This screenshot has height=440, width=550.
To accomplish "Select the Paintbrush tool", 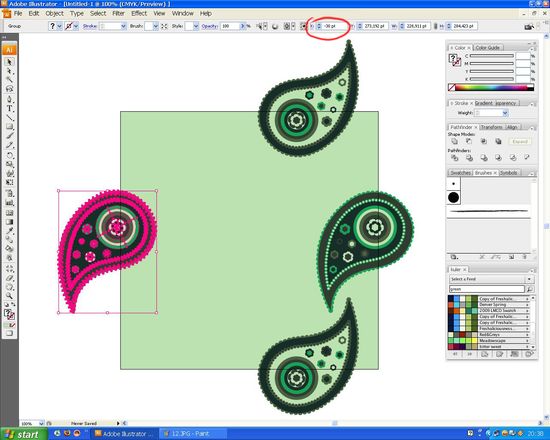I will point(9,136).
